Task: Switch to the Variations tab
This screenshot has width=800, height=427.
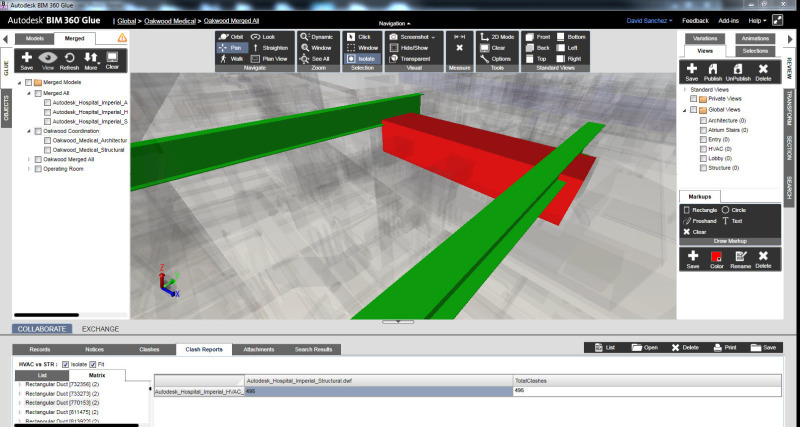Action: click(x=705, y=39)
